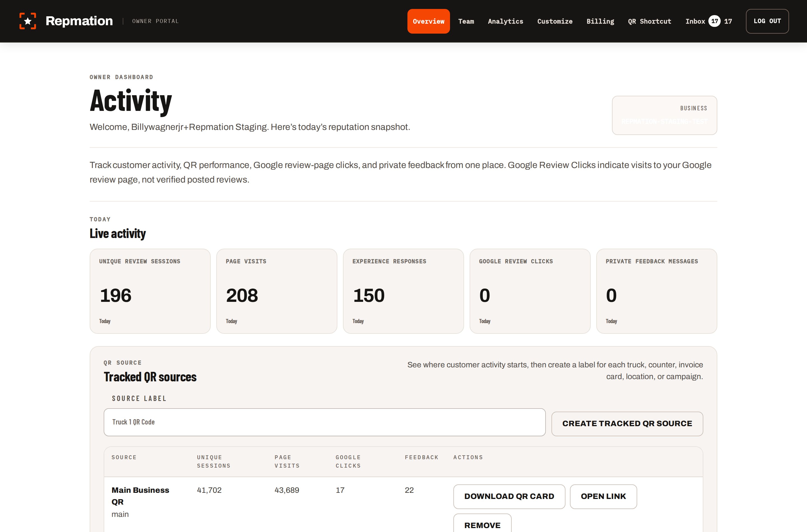The width and height of the screenshot is (807, 532).
Task: Click the 'Main Business QR' source name
Action: (140, 496)
